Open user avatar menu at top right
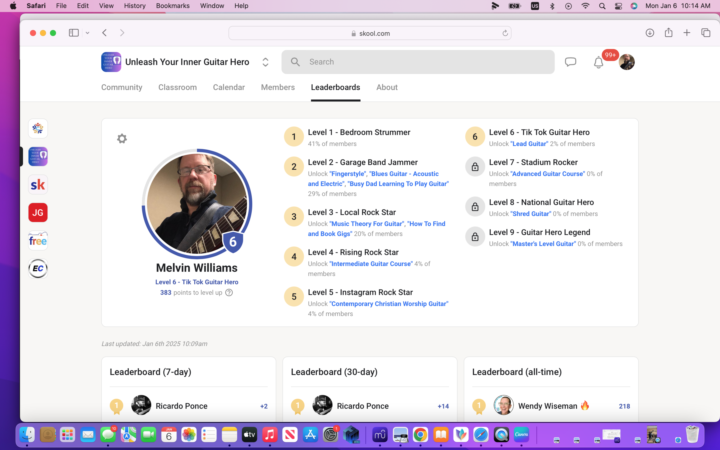 [627, 62]
